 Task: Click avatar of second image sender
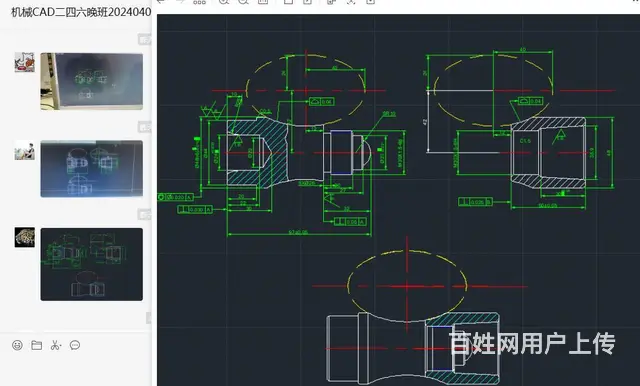point(24,150)
